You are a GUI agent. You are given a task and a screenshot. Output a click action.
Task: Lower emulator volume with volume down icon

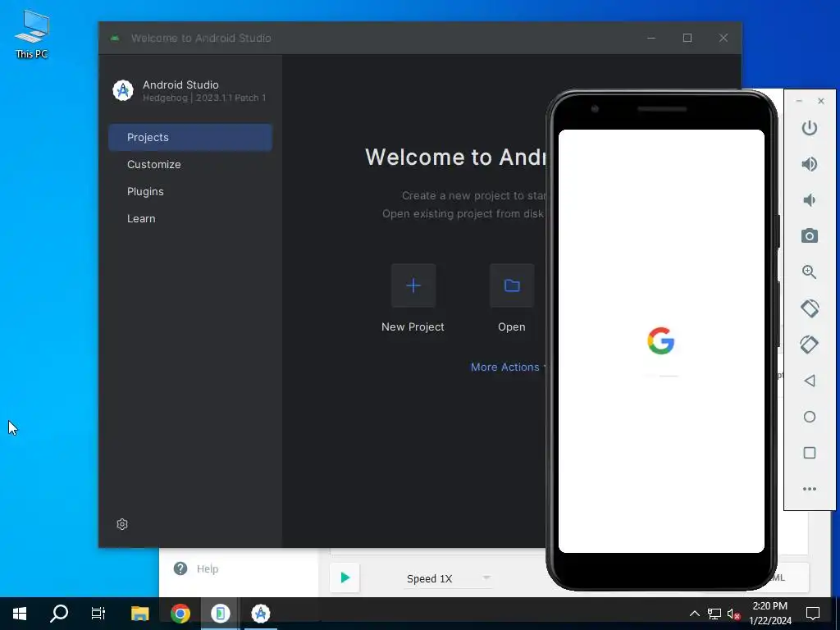coord(810,200)
